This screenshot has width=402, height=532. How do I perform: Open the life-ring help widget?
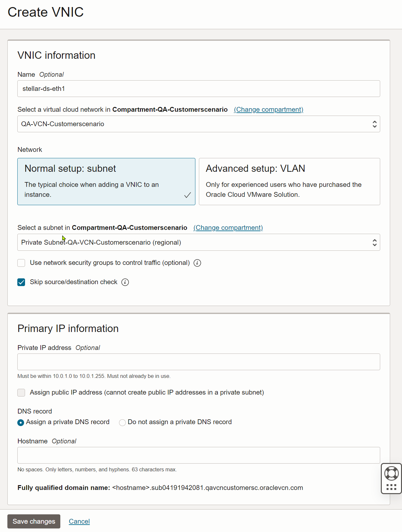pos(391,473)
